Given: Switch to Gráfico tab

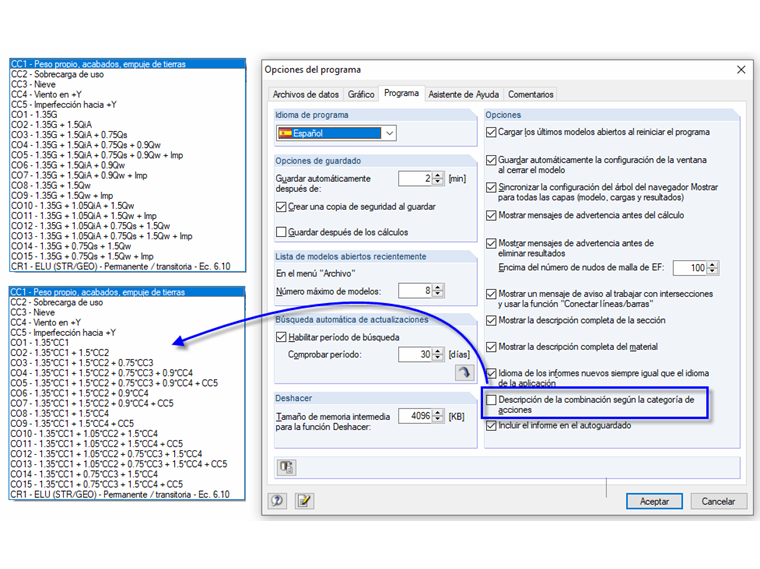Looking at the screenshot, I should tap(361, 95).
